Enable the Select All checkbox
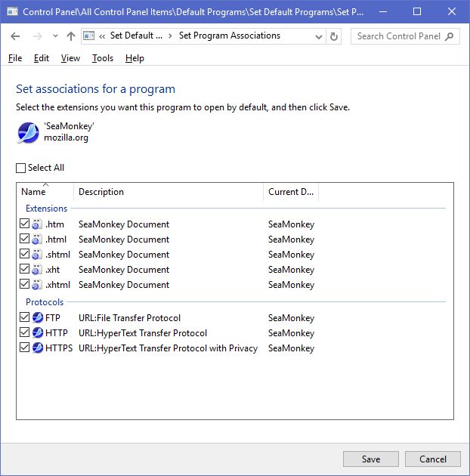Screen dimensions: 470x476 (21, 168)
